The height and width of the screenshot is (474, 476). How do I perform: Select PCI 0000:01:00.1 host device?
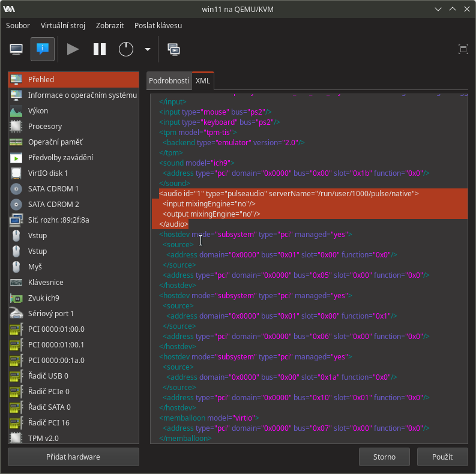pyautogui.click(x=73, y=345)
